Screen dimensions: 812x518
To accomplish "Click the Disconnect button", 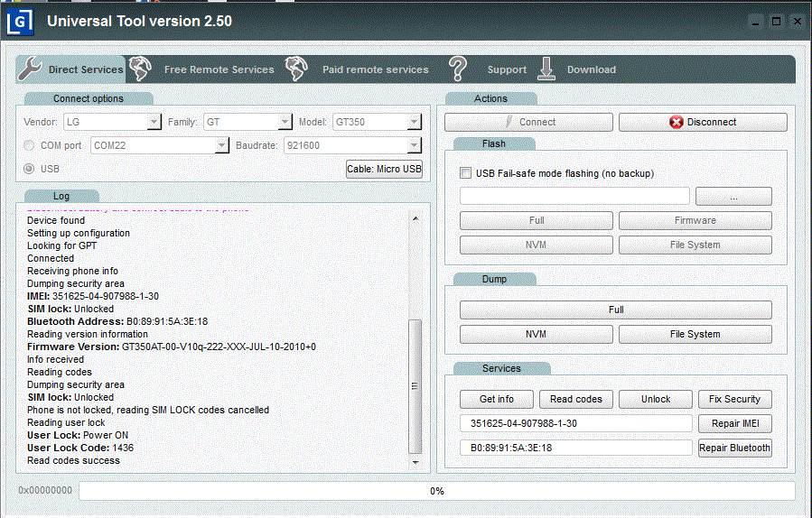I will [703, 122].
